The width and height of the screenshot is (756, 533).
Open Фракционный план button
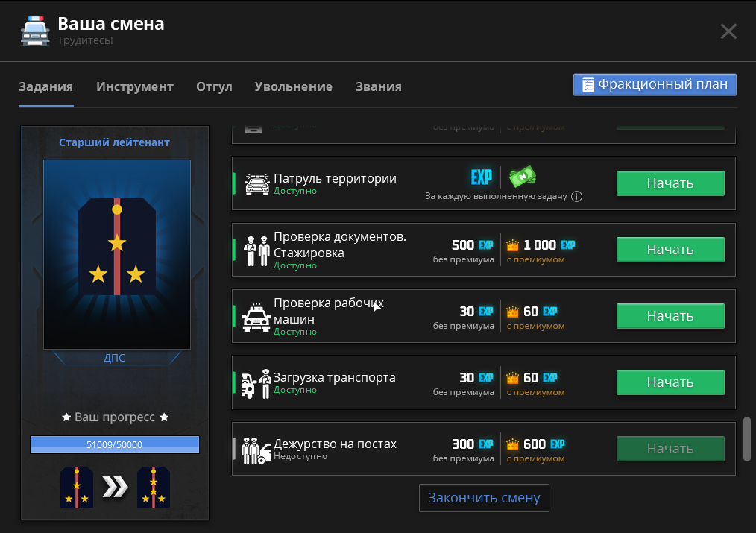point(655,84)
